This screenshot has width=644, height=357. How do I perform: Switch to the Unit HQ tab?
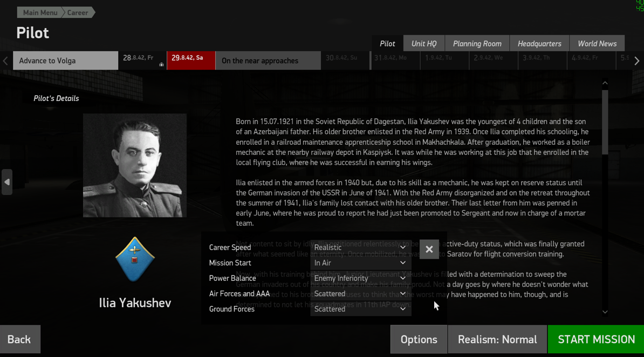tap(424, 44)
